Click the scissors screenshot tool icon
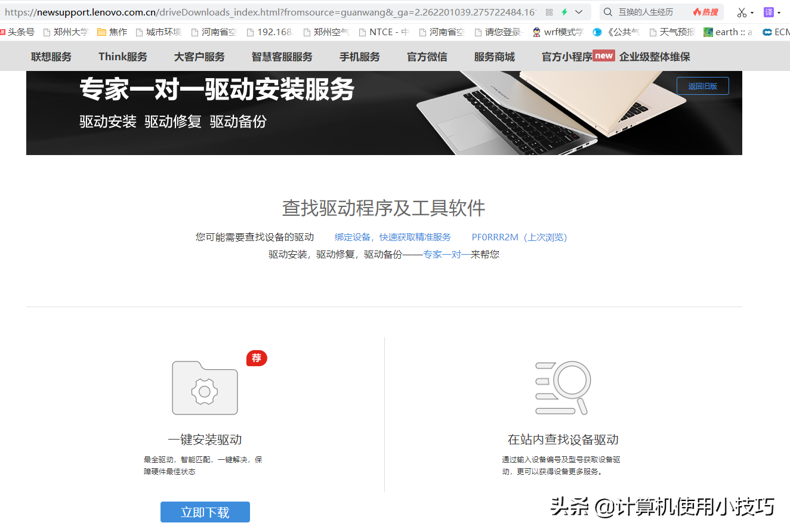Screen dimensions: 790x532 [742, 12]
